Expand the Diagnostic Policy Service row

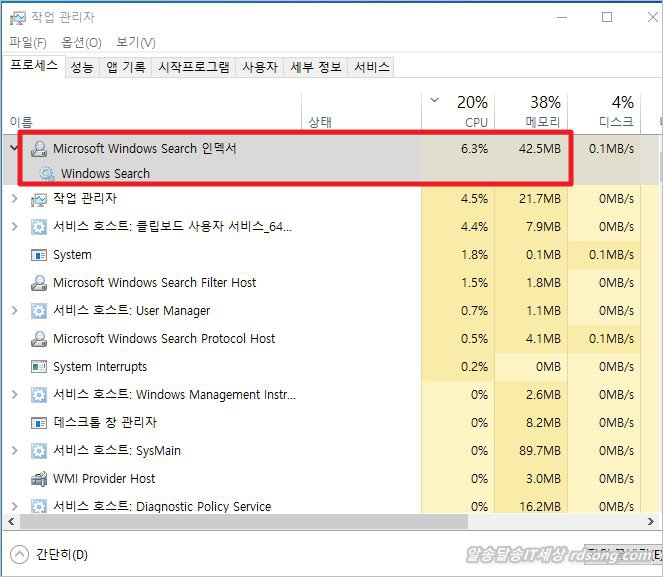pyautogui.click(x=14, y=506)
